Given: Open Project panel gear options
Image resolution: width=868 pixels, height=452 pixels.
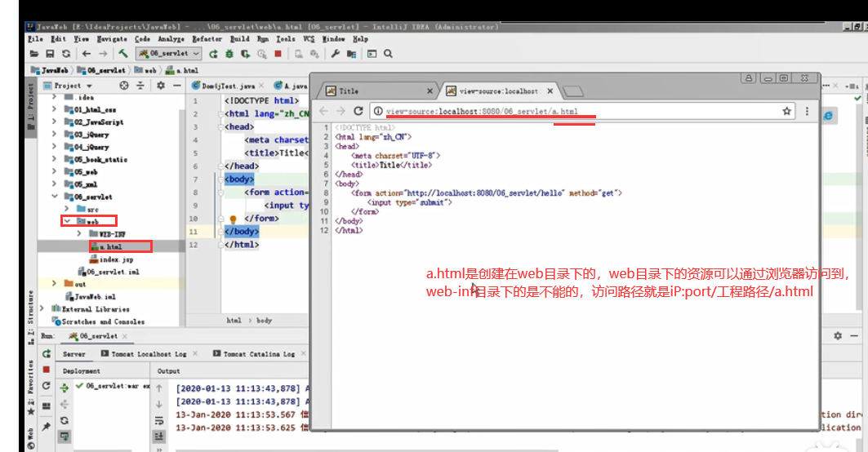Looking at the screenshot, I should 161,85.
